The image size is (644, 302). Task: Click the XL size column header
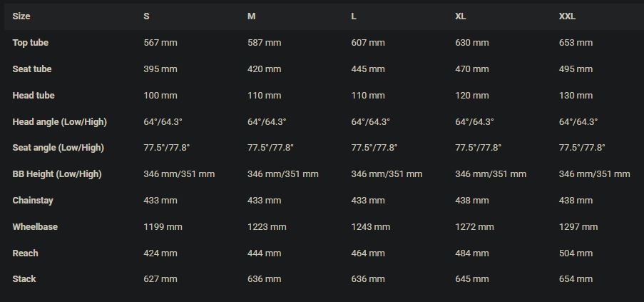pyautogui.click(x=461, y=16)
